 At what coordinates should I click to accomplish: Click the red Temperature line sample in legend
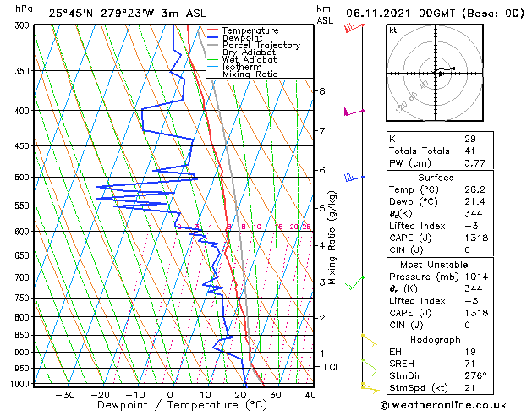[213, 30]
